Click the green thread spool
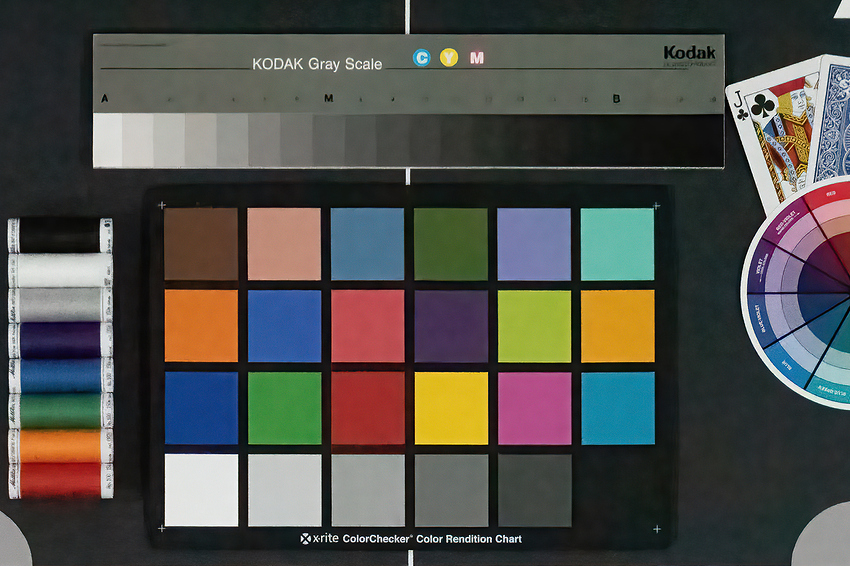 point(60,410)
